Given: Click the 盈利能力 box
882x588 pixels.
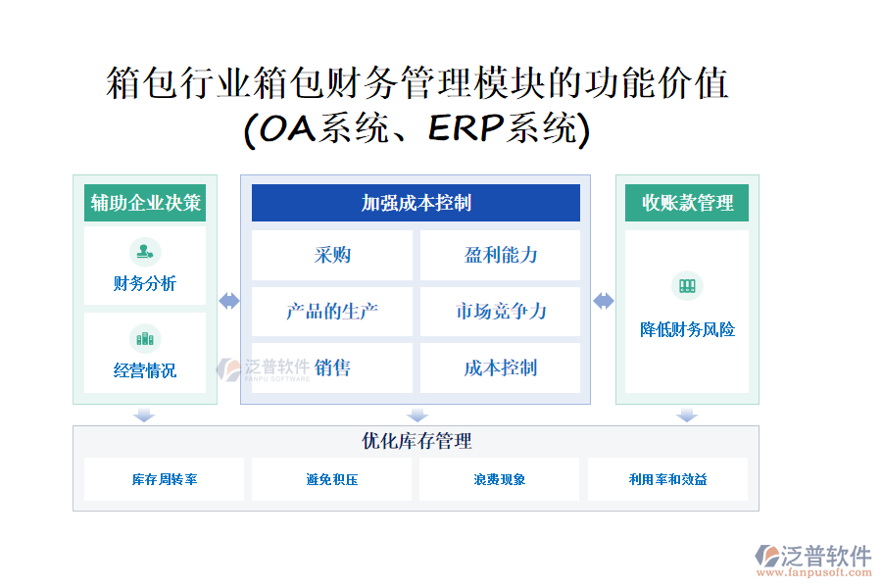Looking at the screenshot, I should pos(500,255).
